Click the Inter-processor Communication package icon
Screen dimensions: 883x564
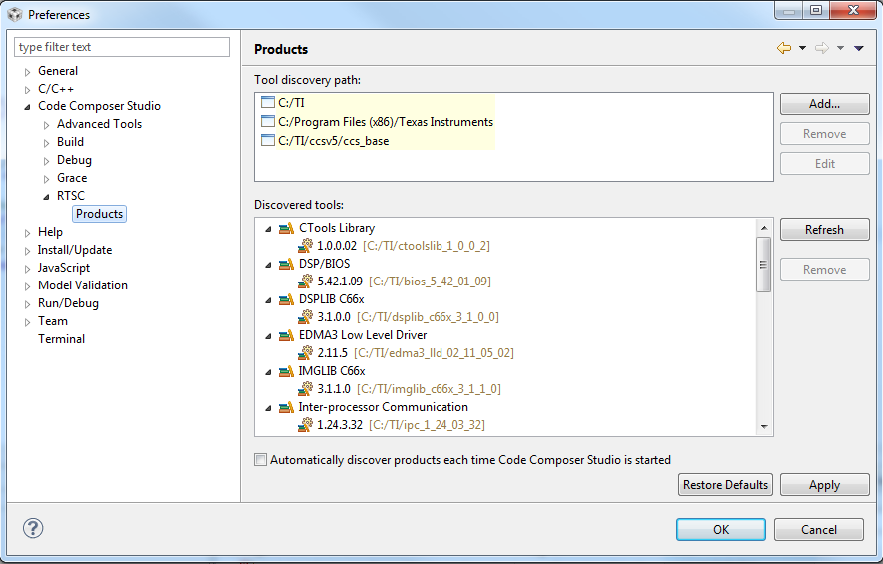(x=287, y=407)
